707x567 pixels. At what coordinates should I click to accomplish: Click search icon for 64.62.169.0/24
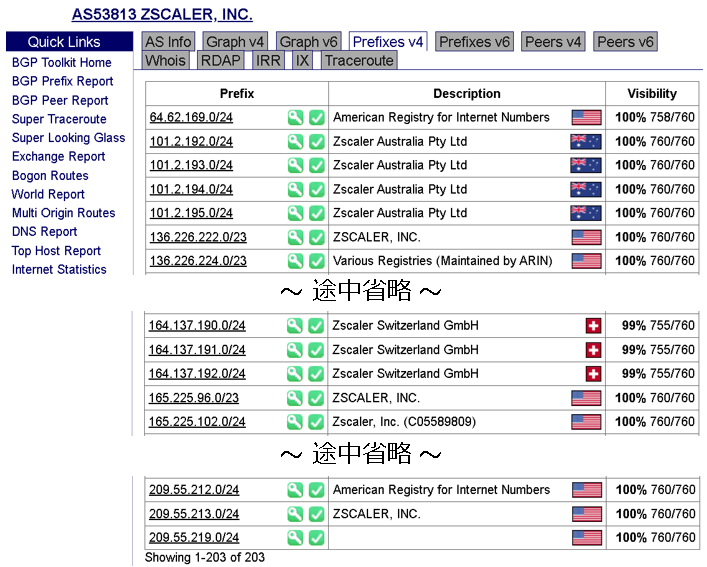tap(295, 118)
